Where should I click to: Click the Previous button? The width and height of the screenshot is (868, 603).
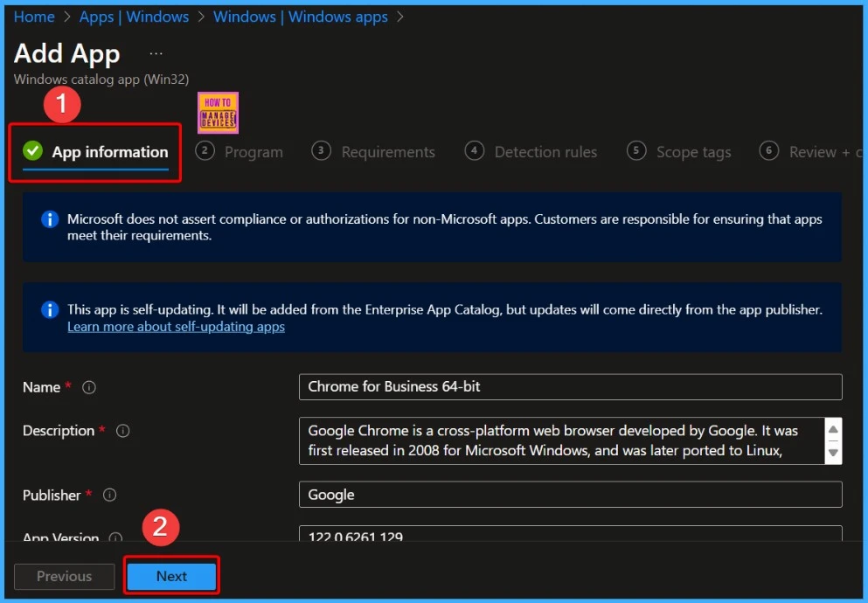click(64, 577)
